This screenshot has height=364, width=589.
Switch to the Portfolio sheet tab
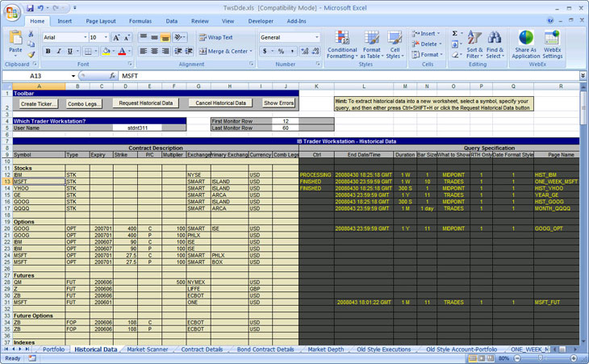tap(53, 349)
